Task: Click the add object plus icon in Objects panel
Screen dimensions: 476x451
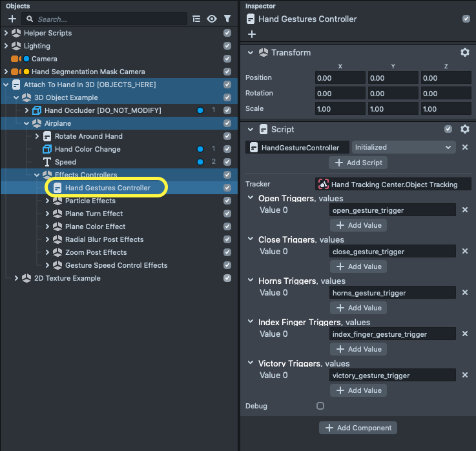Action: [x=12, y=19]
